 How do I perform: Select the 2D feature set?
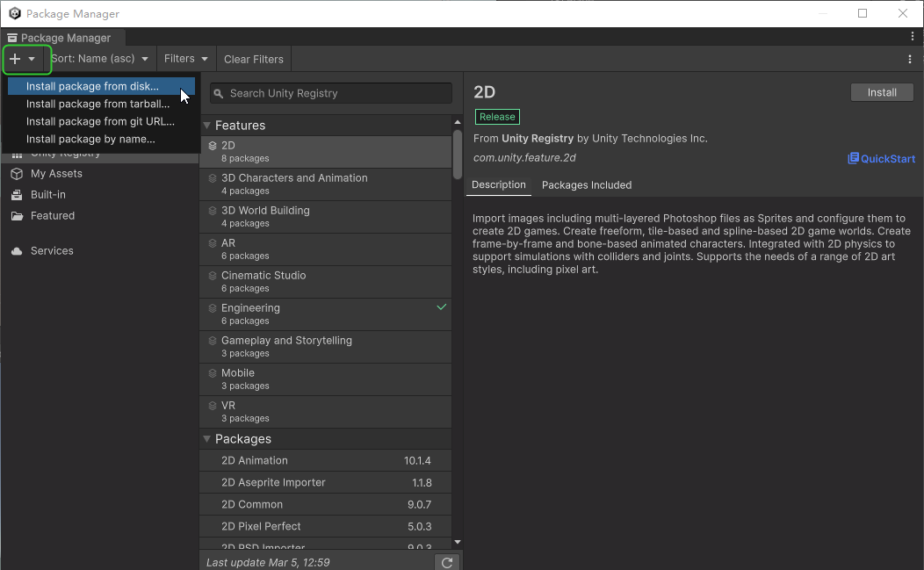(x=326, y=152)
